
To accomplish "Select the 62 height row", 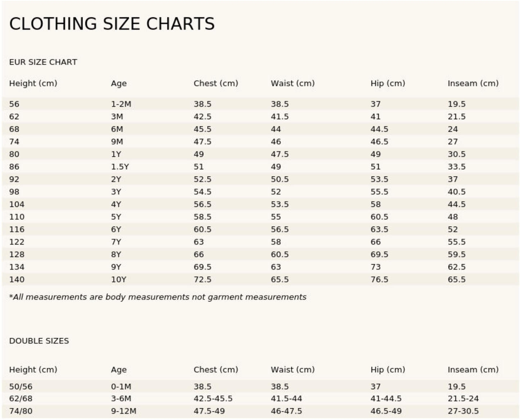I will (261, 117).
